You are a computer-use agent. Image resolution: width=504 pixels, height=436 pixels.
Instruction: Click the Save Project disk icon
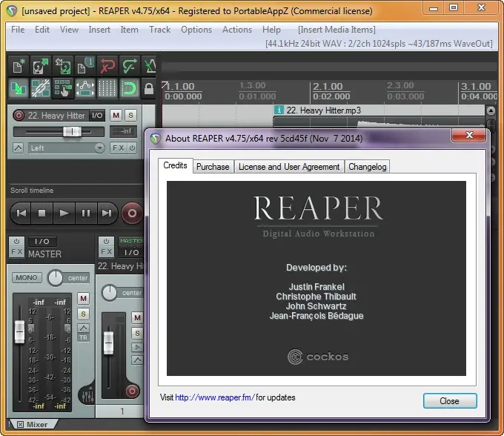pos(63,66)
